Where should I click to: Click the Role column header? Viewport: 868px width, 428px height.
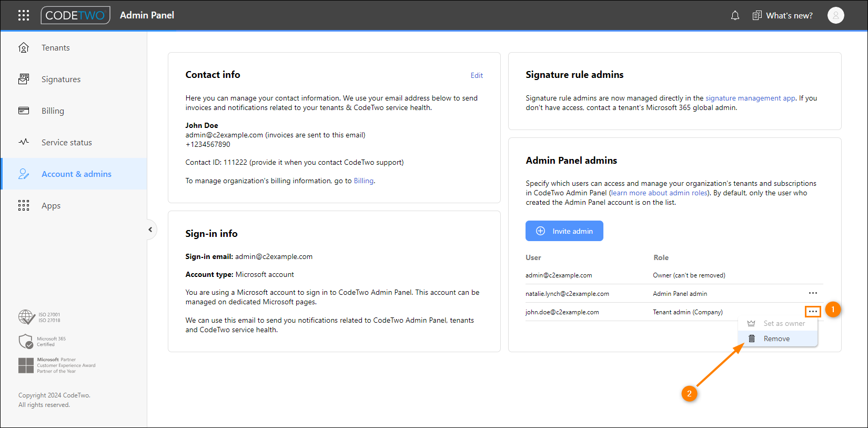pos(661,257)
